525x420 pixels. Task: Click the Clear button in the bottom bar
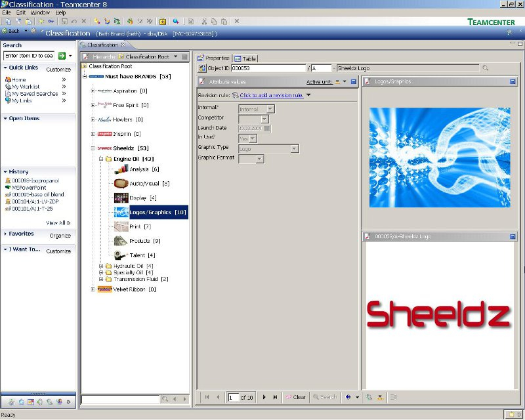pyautogui.click(x=296, y=397)
